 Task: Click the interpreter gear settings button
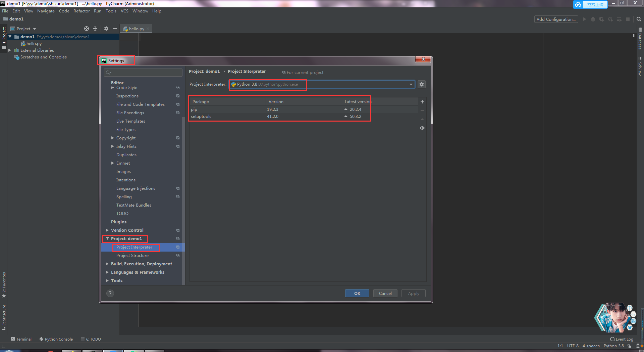pyautogui.click(x=422, y=84)
